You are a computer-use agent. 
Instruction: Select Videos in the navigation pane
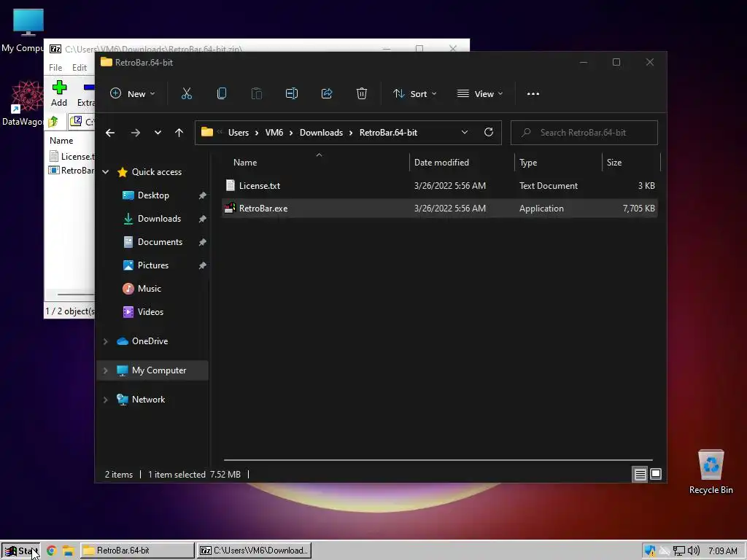(x=150, y=312)
